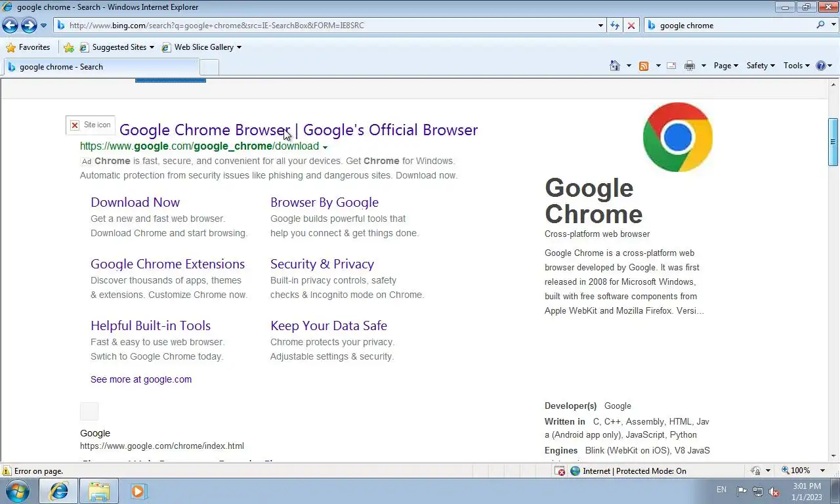Image resolution: width=840 pixels, height=504 pixels.
Task: Open Google Chrome Extensions link
Action: point(167,264)
